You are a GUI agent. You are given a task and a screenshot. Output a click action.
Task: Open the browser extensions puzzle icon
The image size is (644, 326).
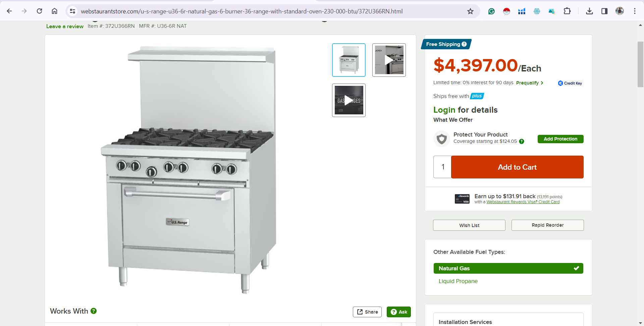point(567,11)
